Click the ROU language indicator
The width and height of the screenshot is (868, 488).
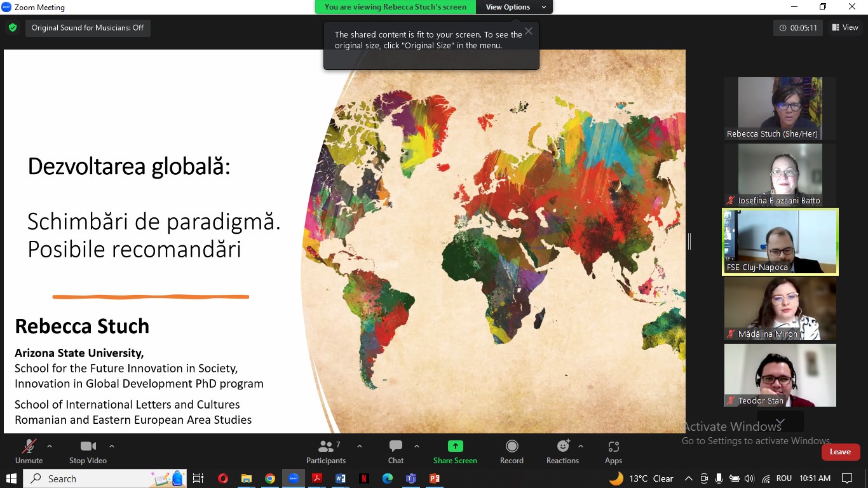pyautogui.click(x=784, y=478)
